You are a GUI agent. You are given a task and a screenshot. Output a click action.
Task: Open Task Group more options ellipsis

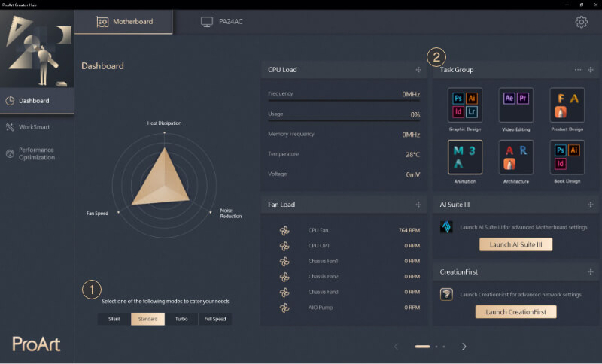pyautogui.click(x=578, y=70)
